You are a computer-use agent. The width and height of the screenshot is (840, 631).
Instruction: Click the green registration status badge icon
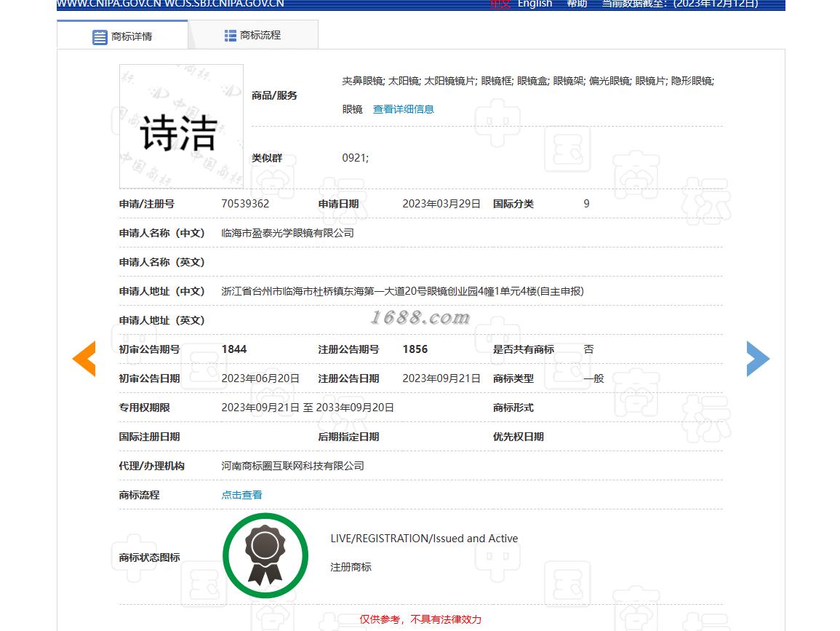(x=265, y=555)
